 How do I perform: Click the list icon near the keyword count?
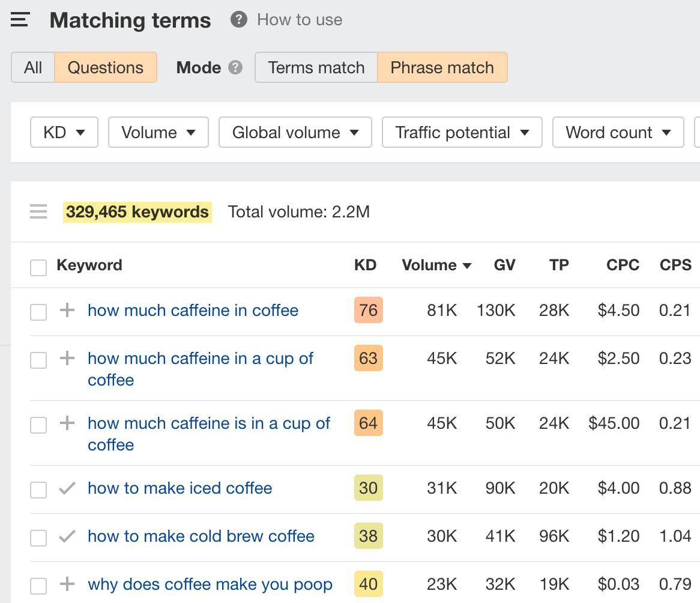click(x=38, y=211)
